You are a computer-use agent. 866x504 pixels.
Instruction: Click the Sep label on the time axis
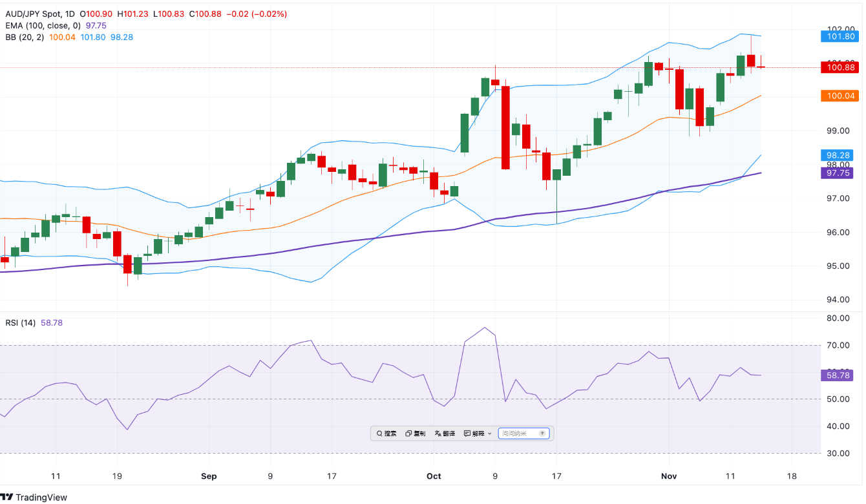209,476
